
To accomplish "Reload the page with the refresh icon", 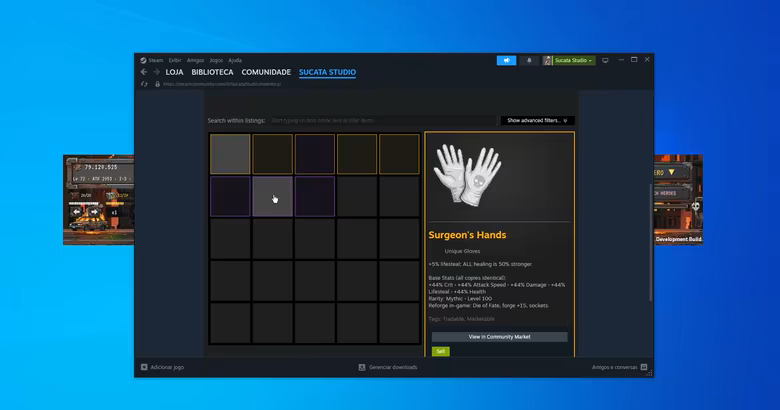I will 144,84.
